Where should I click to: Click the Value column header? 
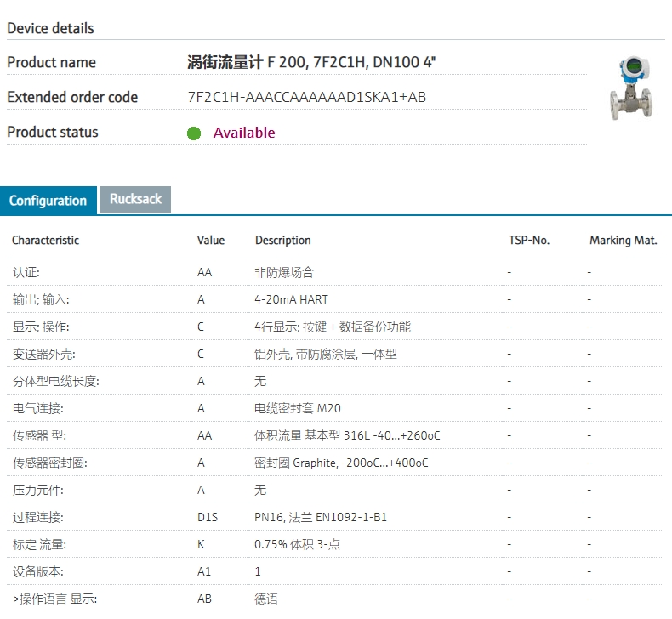click(211, 241)
